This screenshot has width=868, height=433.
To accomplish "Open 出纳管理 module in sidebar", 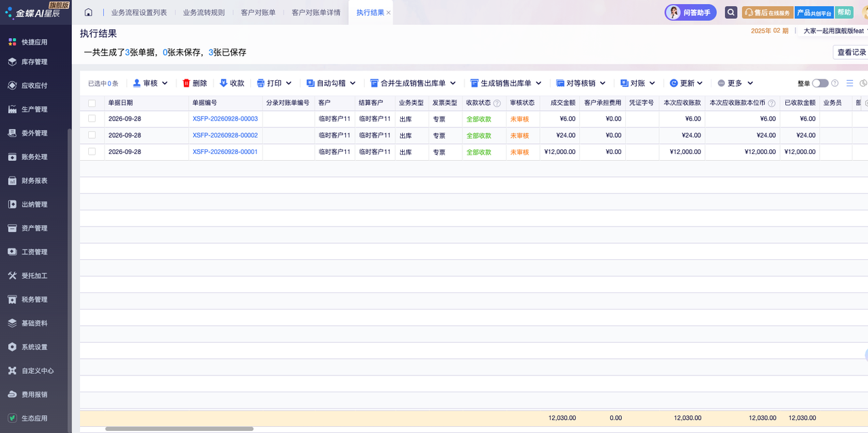I will (x=27, y=204).
